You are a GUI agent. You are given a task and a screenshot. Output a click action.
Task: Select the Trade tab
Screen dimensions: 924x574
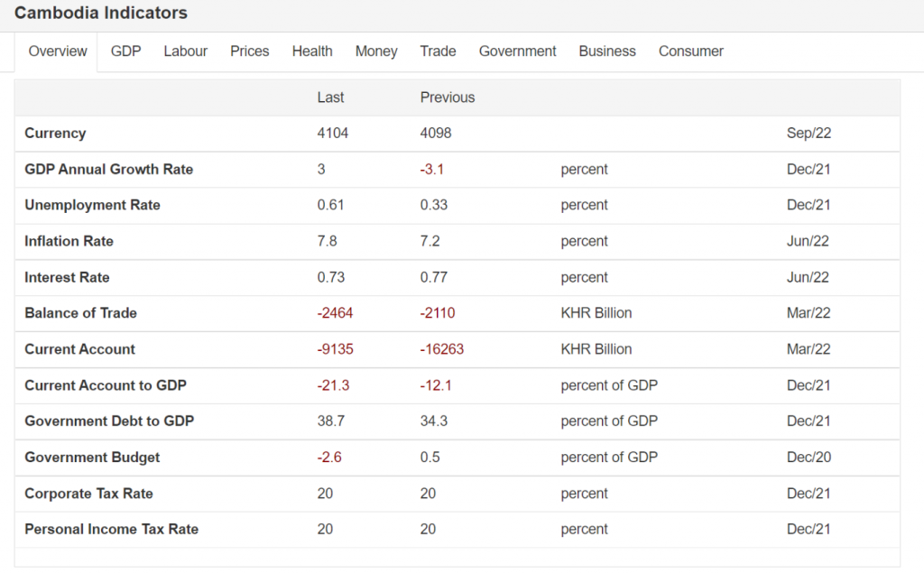[x=438, y=51]
